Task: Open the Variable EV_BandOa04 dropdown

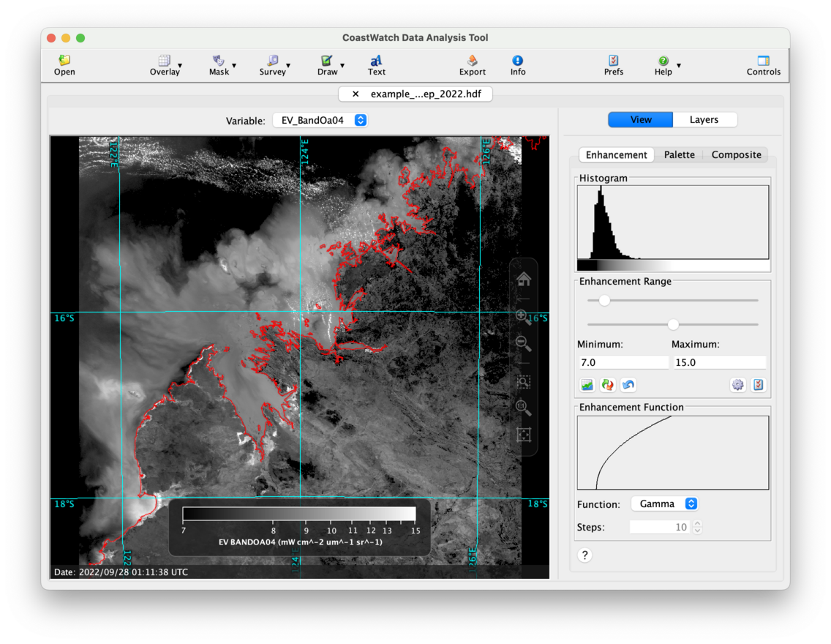Action: pos(320,121)
